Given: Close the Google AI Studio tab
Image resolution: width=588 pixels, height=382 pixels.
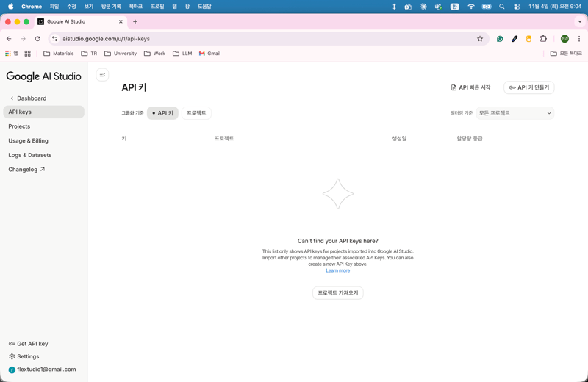Looking at the screenshot, I should 121,22.
